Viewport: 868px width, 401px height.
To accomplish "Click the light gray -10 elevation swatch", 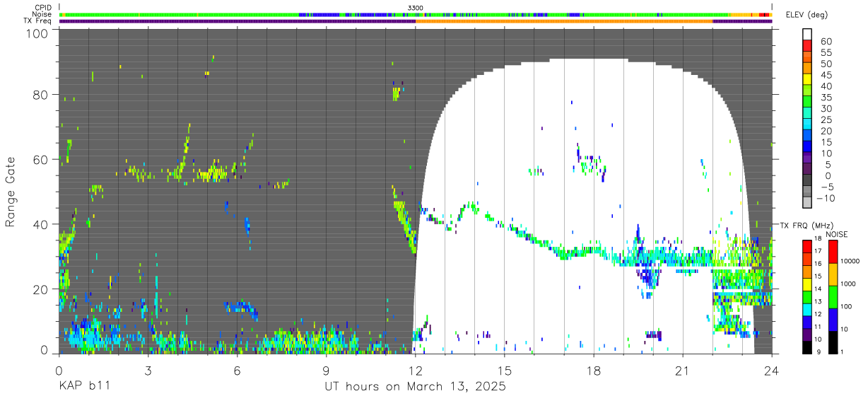I will tap(807, 202).
